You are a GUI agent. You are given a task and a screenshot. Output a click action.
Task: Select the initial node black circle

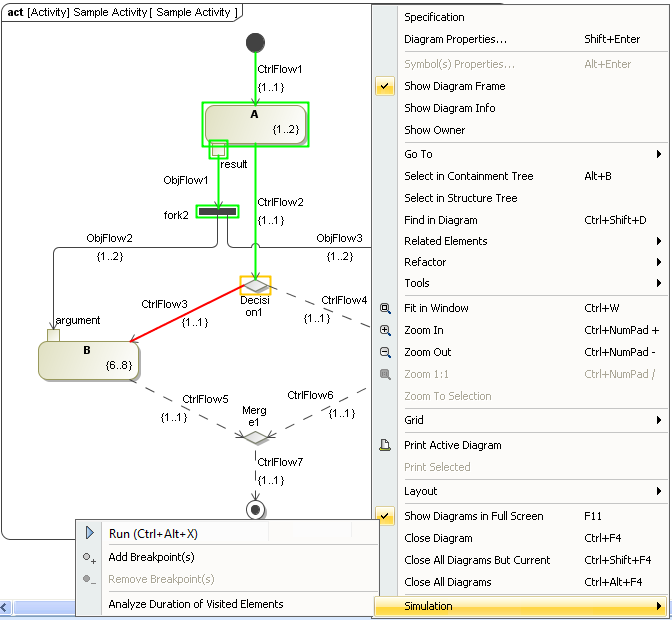255,42
